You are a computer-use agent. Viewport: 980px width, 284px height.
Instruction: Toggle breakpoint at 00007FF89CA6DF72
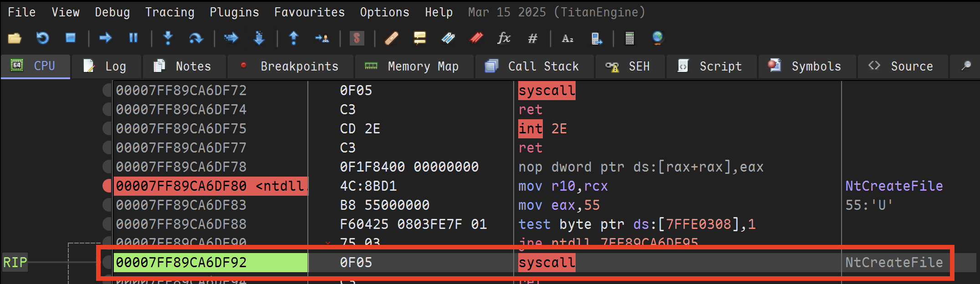click(x=107, y=90)
